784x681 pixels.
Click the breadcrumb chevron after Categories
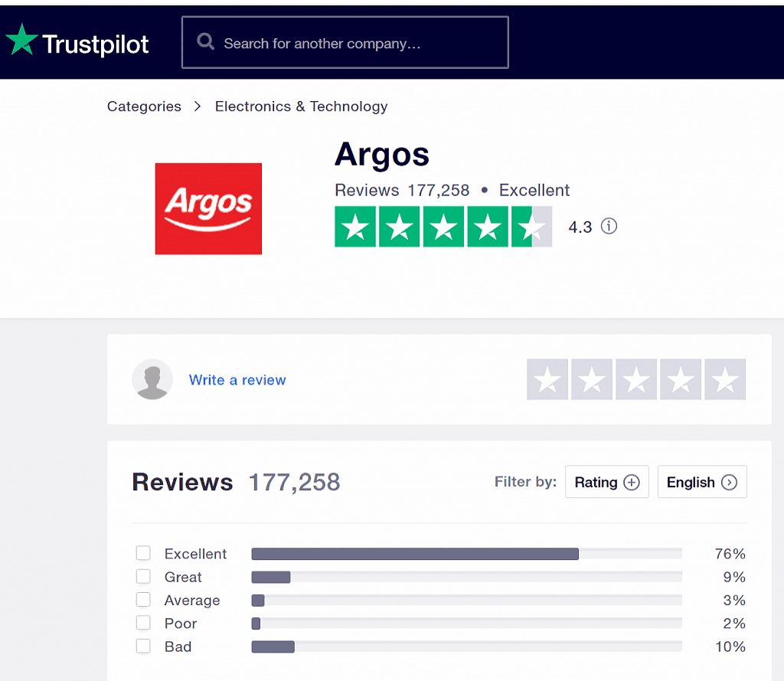198,106
